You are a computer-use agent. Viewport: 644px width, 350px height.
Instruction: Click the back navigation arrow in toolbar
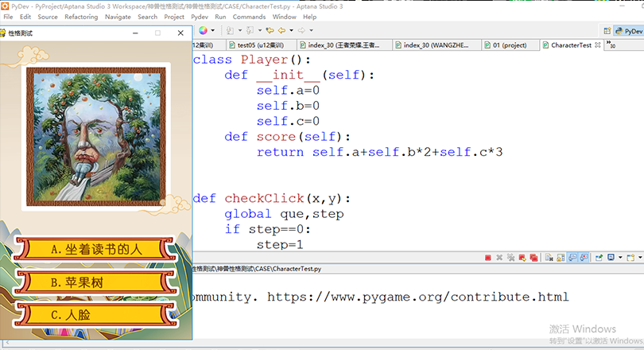pyautogui.click(x=281, y=30)
